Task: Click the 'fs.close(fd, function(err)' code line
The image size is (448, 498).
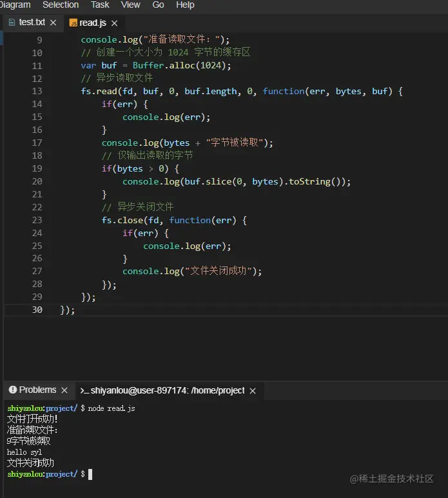Action: [x=174, y=220]
